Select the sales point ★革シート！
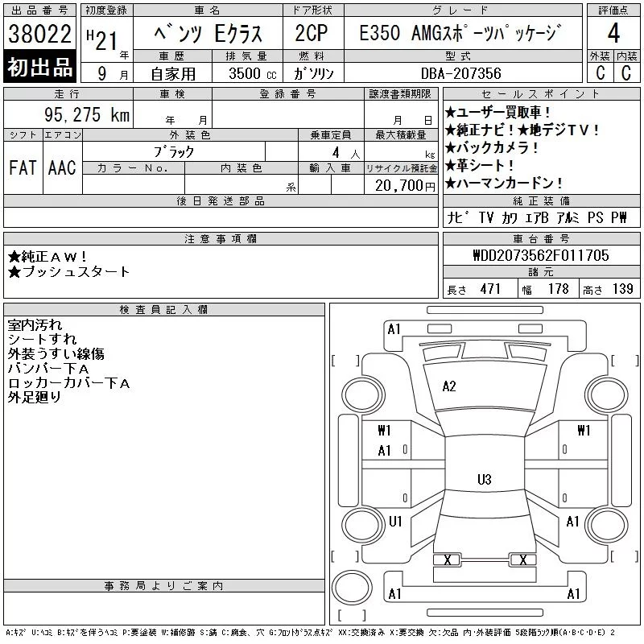This screenshot has width=644, height=644. [479, 166]
